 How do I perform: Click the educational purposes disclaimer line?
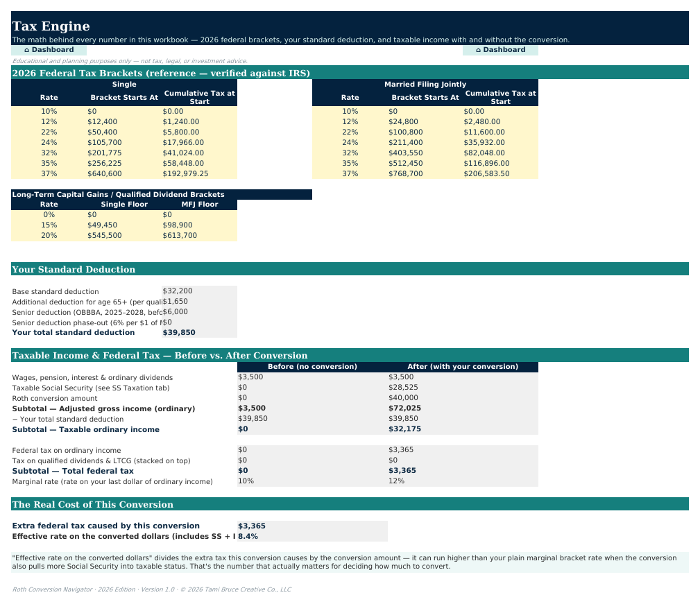click(x=130, y=61)
